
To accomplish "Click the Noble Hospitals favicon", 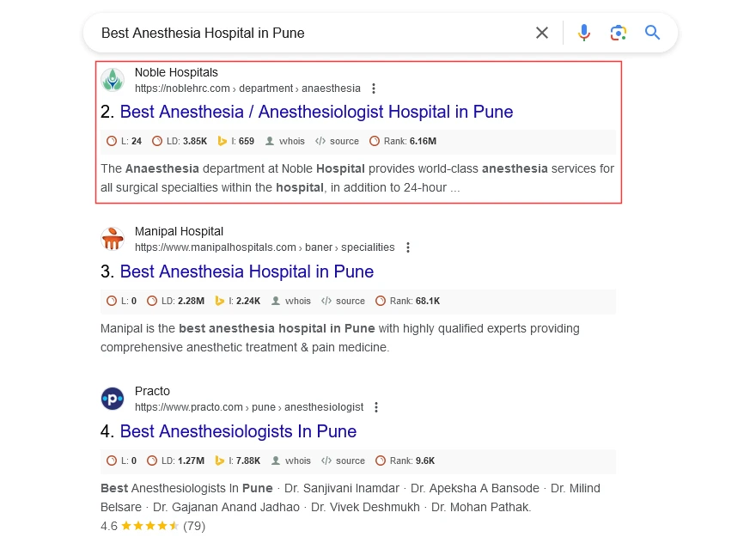I will 113,80.
